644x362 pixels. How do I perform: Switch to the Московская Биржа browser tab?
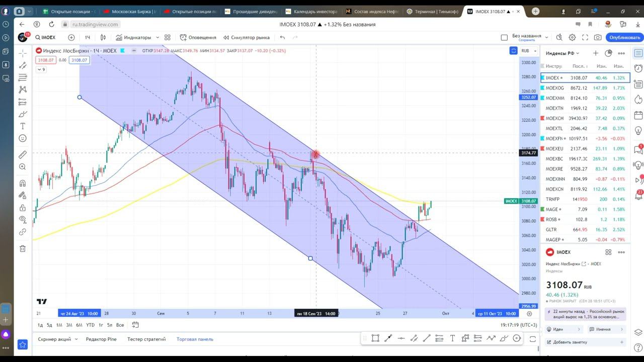click(130, 11)
